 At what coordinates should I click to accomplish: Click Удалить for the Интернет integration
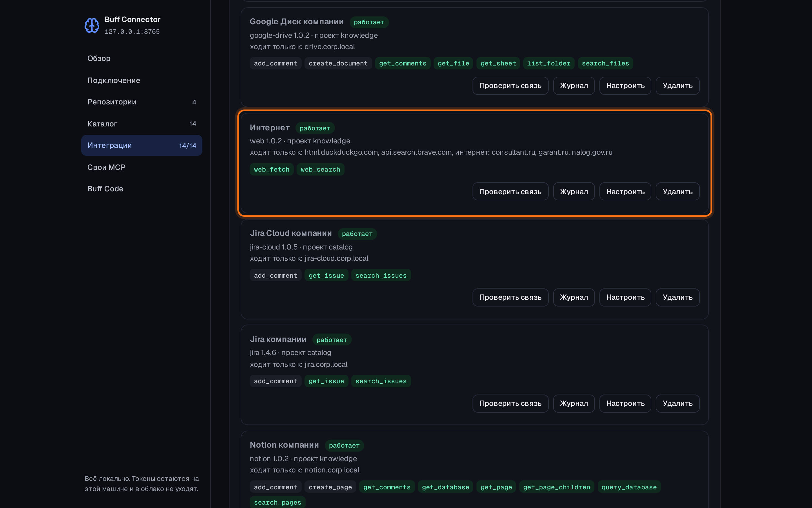[x=678, y=192]
